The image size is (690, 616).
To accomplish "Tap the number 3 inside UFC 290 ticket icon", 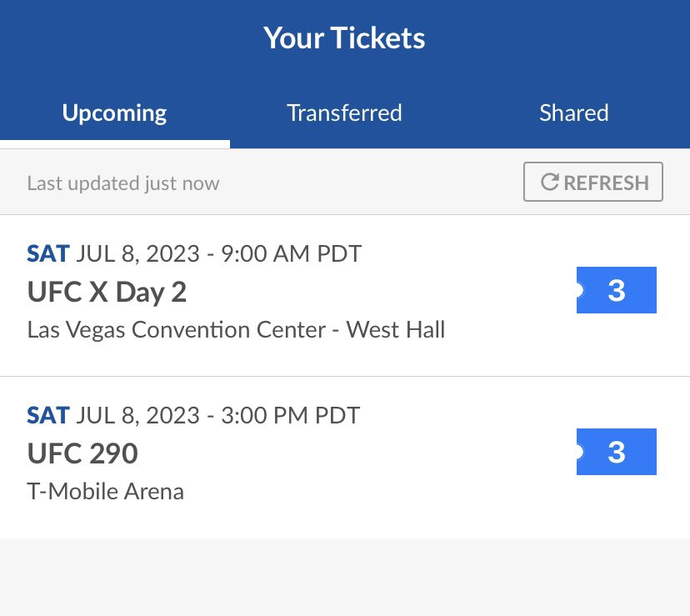I will pos(617,452).
